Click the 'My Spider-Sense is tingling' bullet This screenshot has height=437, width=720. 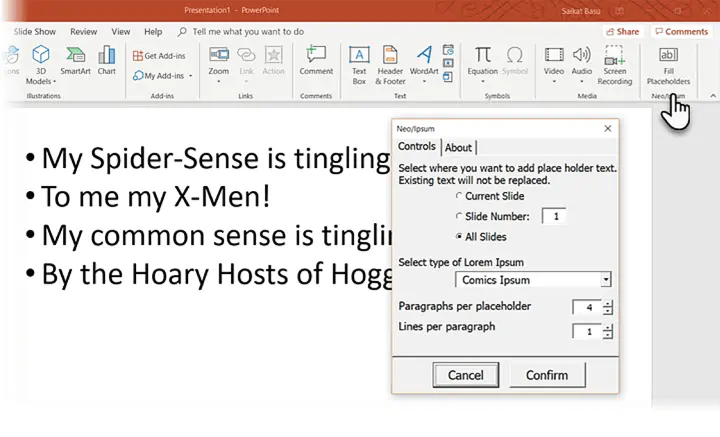click(216, 158)
